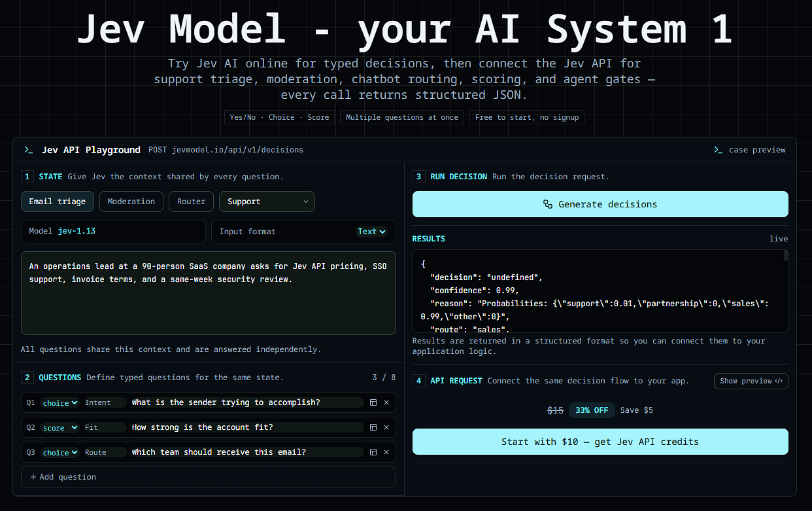Remove question Q2 with the X icon
The width and height of the screenshot is (812, 511).
click(386, 427)
